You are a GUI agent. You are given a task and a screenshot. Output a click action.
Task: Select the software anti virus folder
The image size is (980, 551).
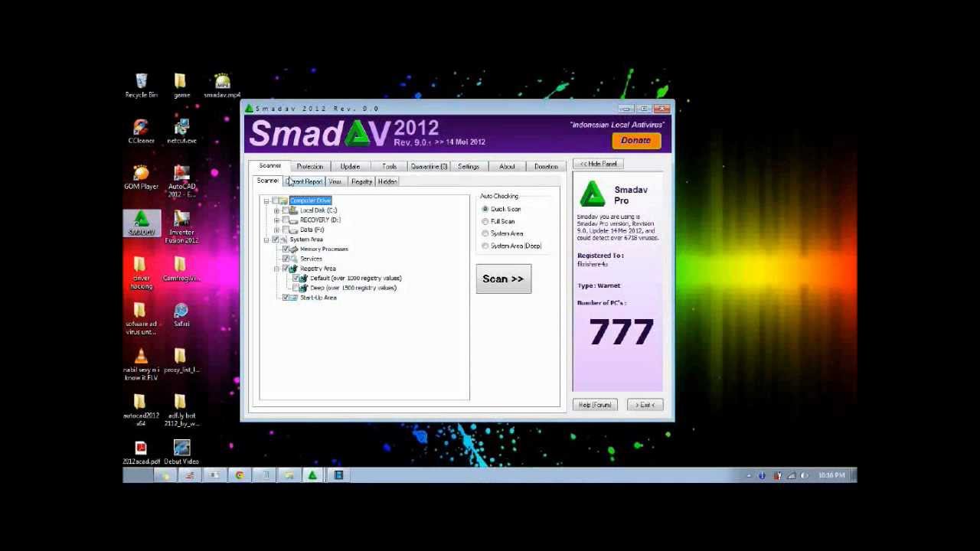pos(141,319)
